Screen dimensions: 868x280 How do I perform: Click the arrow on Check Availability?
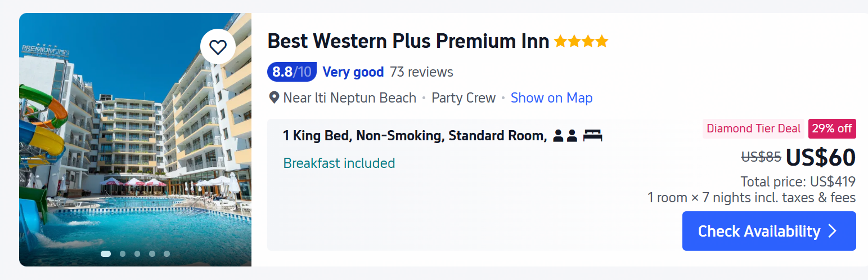(833, 231)
